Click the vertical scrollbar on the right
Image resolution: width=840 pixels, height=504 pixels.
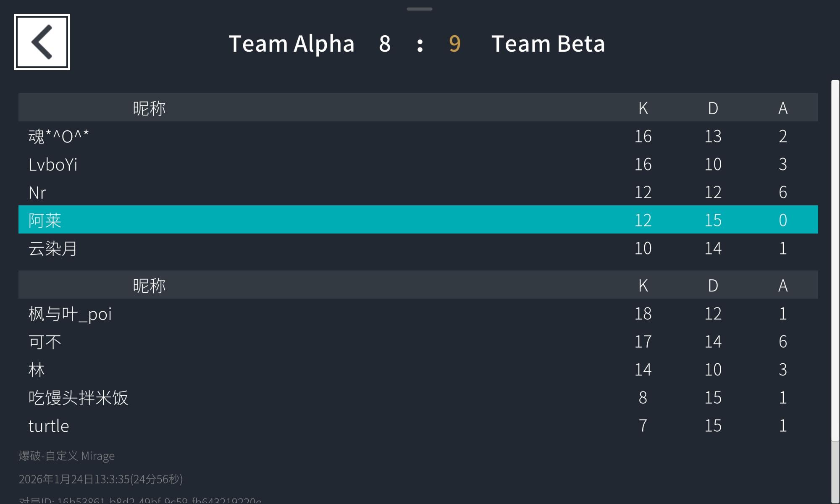pos(835,260)
